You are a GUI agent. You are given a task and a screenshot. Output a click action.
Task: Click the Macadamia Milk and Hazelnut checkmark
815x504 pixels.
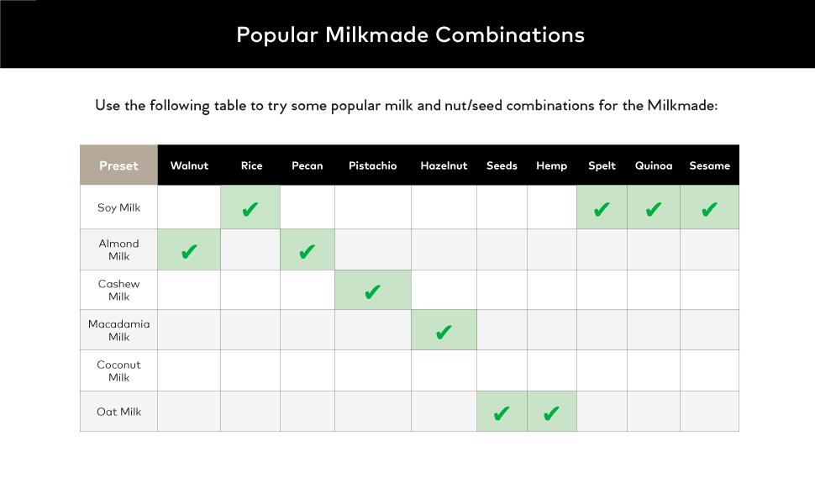[444, 332]
